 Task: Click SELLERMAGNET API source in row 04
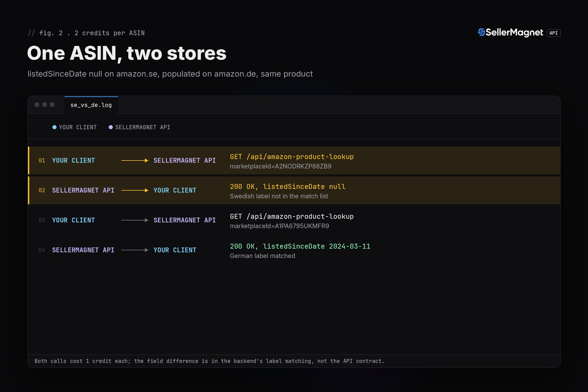[83, 250]
